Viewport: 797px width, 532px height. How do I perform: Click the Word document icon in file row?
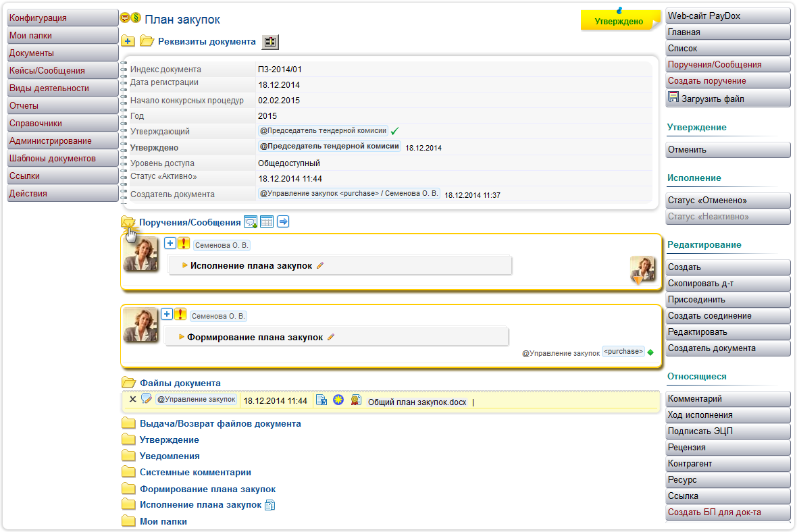[x=322, y=400]
